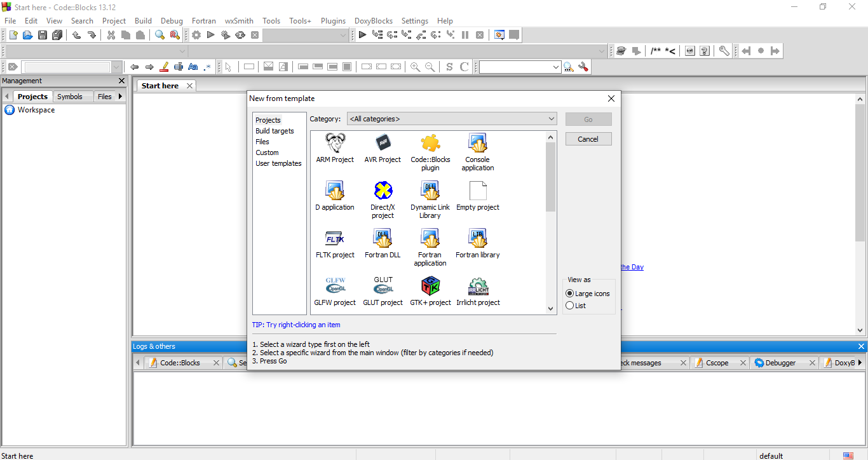Open the left scope dropdown in second toolbar

(97, 51)
